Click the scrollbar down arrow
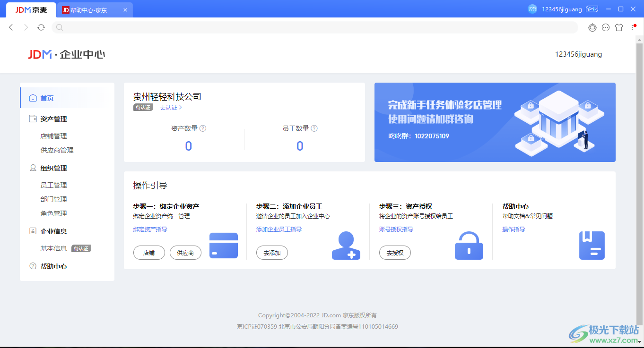This screenshot has width=644, height=348. [640, 341]
